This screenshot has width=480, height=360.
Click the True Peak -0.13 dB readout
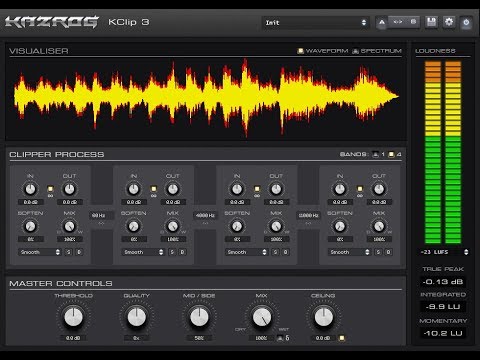pos(443,282)
